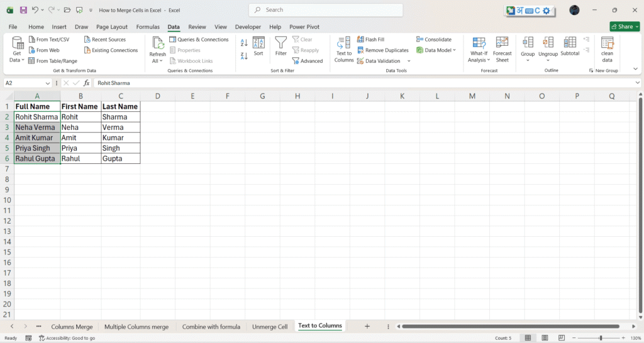Image resolution: width=644 pixels, height=343 pixels.
Task: Open the File menu
Action: click(x=13, y=26)
